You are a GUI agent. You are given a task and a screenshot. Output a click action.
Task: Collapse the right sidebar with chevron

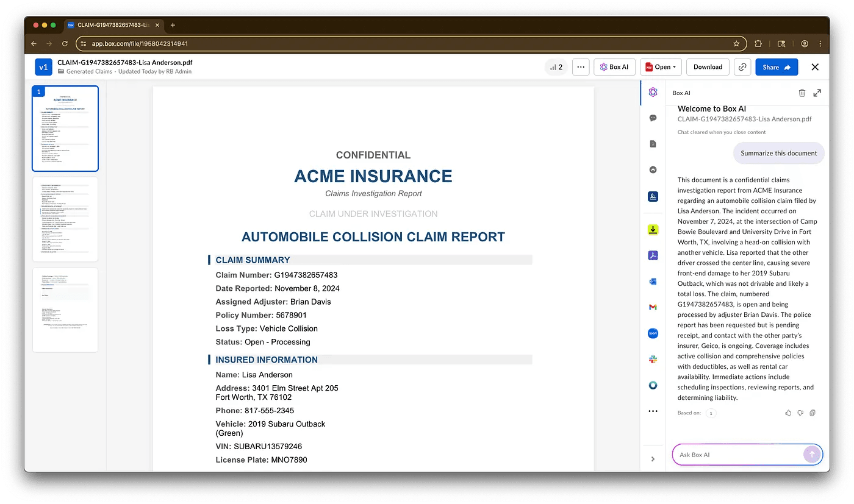[x=653, y=459]
